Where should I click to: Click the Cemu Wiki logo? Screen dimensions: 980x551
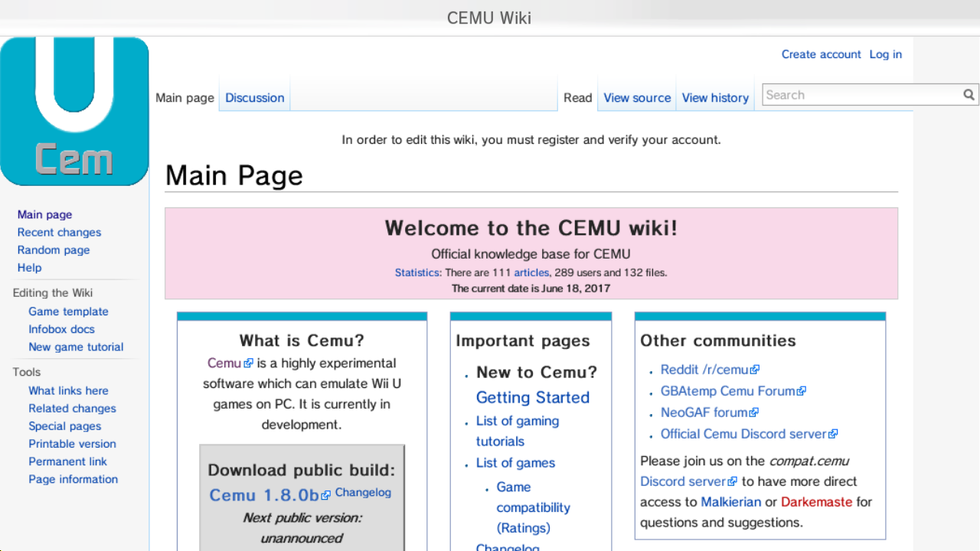click(74, 112)
